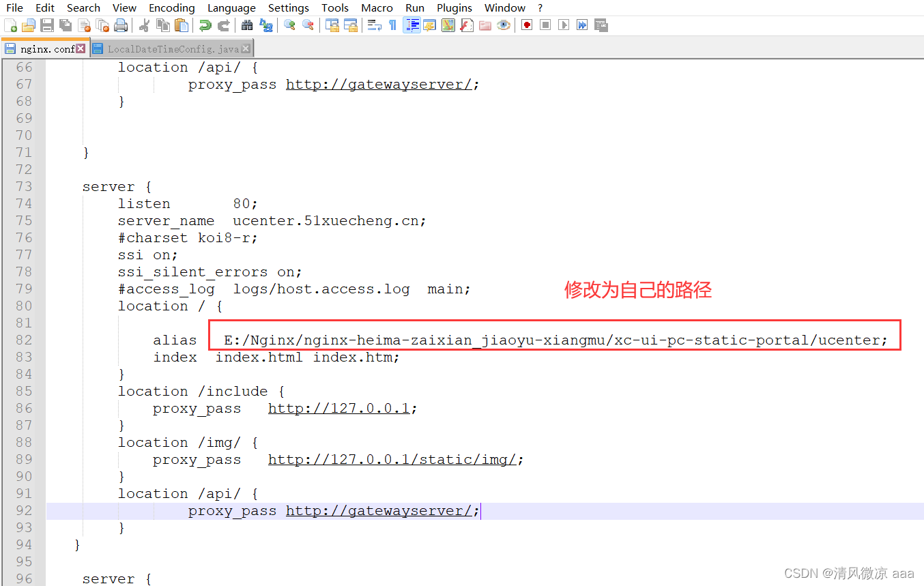This screenshot has height=586, width=924.
Task: Open the Macro menu
Action: 377,8
